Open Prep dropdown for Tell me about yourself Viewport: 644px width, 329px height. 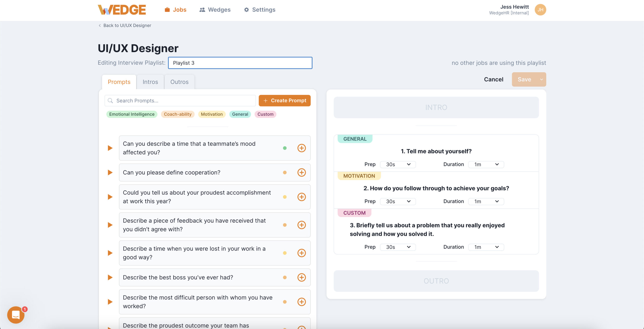click(398, 164)
